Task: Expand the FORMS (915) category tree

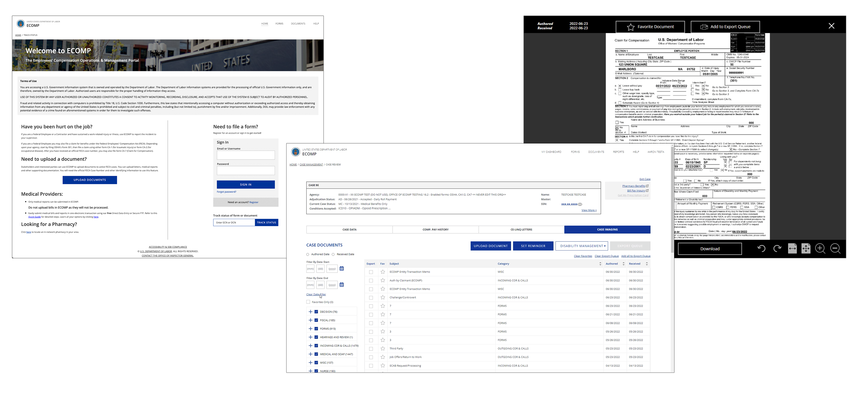Action: [x=310, y=329]
